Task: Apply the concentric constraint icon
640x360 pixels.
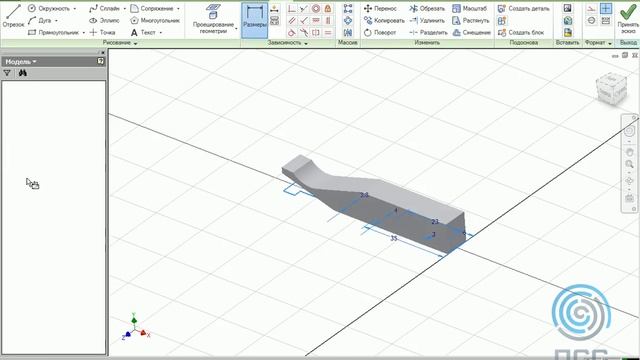Action: tap(316, 9)
